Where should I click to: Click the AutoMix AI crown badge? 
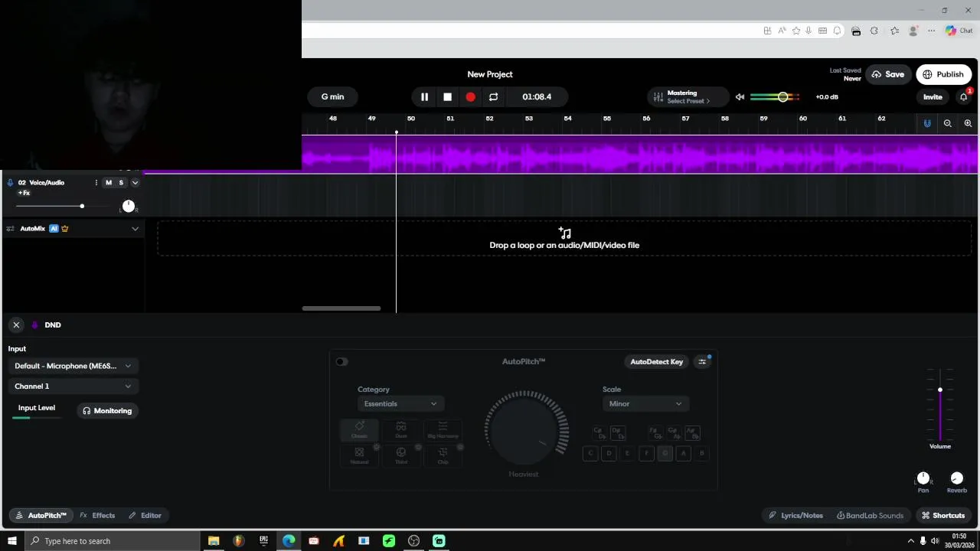pyautogui.click(x=65, y=229)
